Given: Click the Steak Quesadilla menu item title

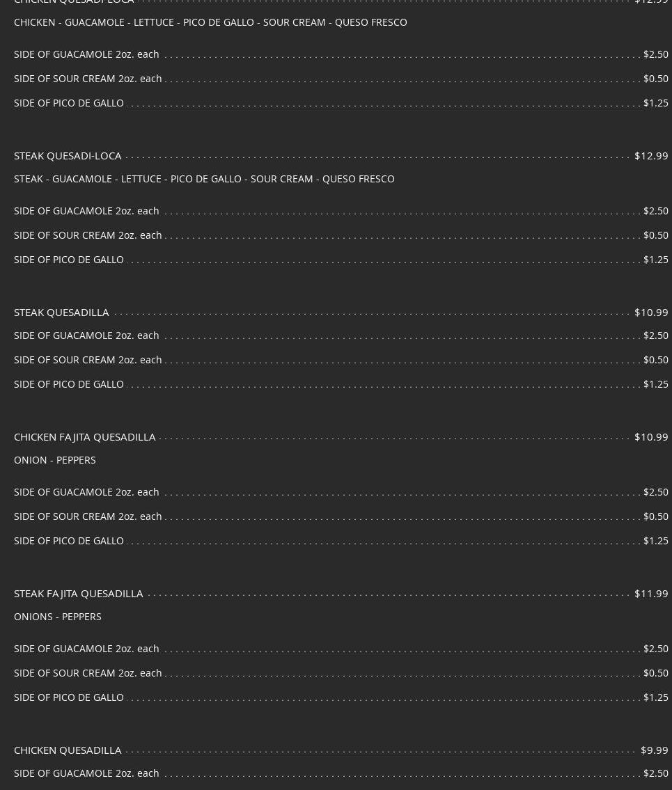Looking at the screenshot, I should pyautogui.click(x=61, y=313).
